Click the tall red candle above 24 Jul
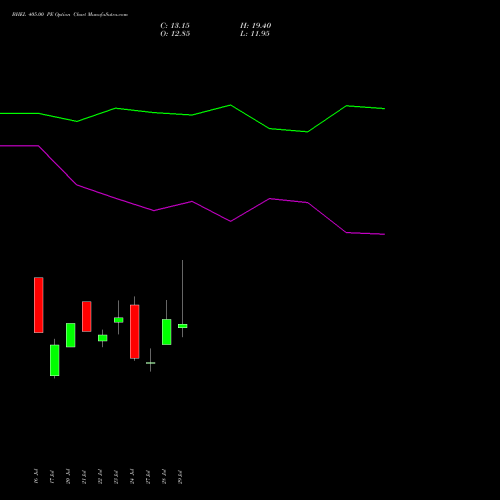This screenshot has width=500, height=500. 135,332
